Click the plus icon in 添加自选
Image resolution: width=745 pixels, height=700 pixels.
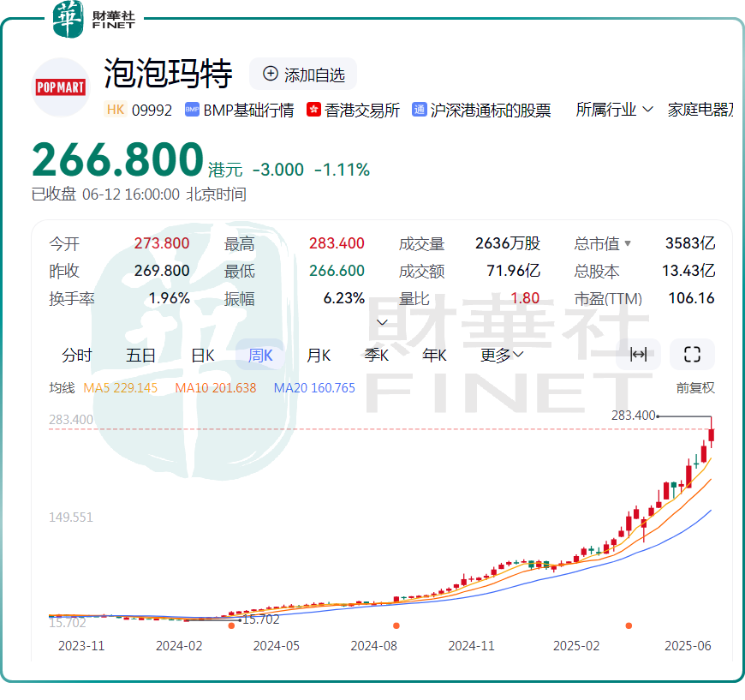(x=271, y=74)
